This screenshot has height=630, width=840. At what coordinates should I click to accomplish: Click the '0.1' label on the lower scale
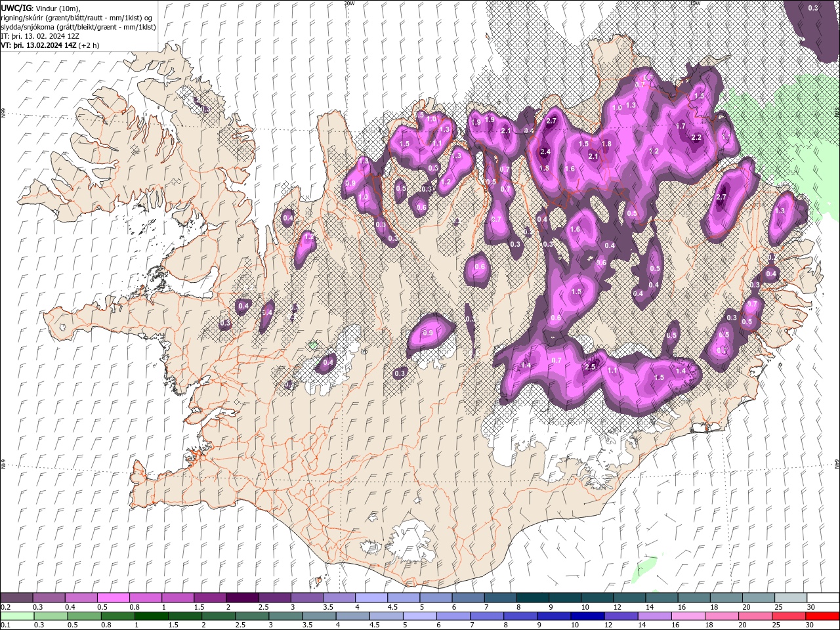point(6,625)
